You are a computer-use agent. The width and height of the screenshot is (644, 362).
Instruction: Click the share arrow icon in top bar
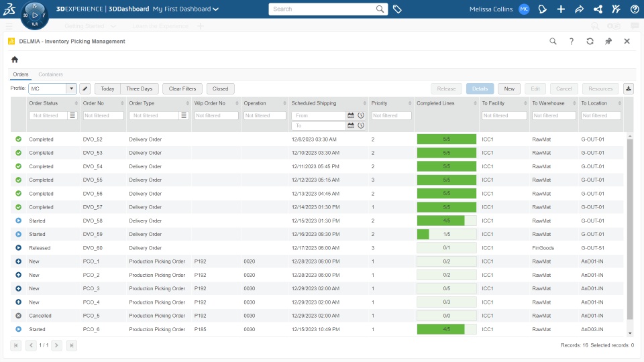point(580,9)
